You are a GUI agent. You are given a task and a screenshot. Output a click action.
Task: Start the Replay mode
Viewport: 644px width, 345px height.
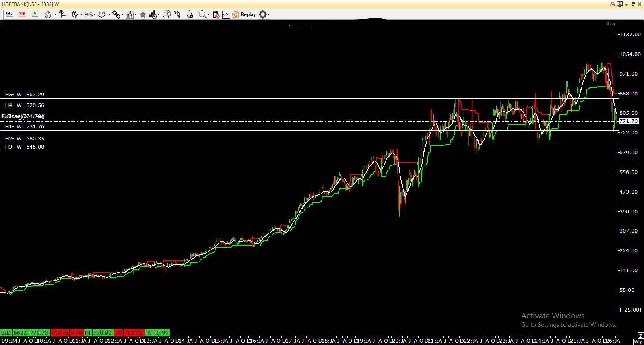pyautogui.click(x=244, y=14)
